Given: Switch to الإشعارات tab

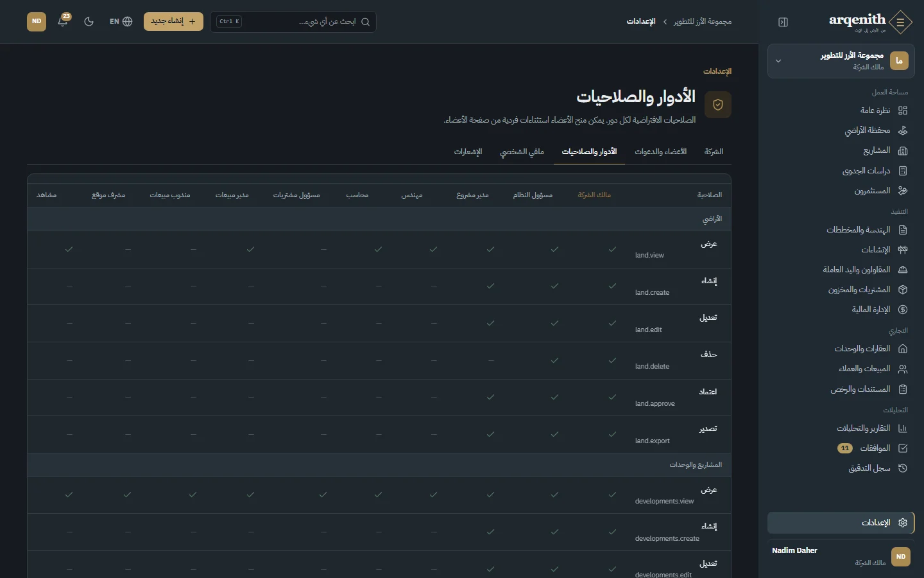Looking at the screenshot, I should (468, 152).
